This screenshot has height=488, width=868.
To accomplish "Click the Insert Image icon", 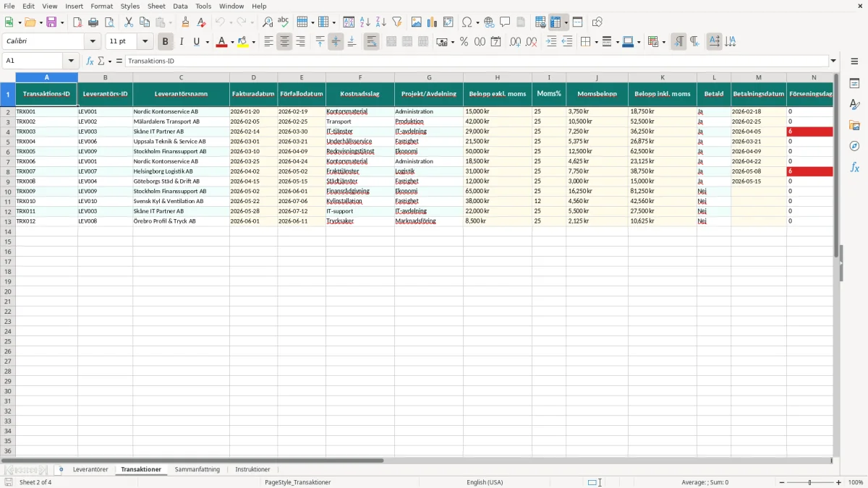I will [417, 22].
